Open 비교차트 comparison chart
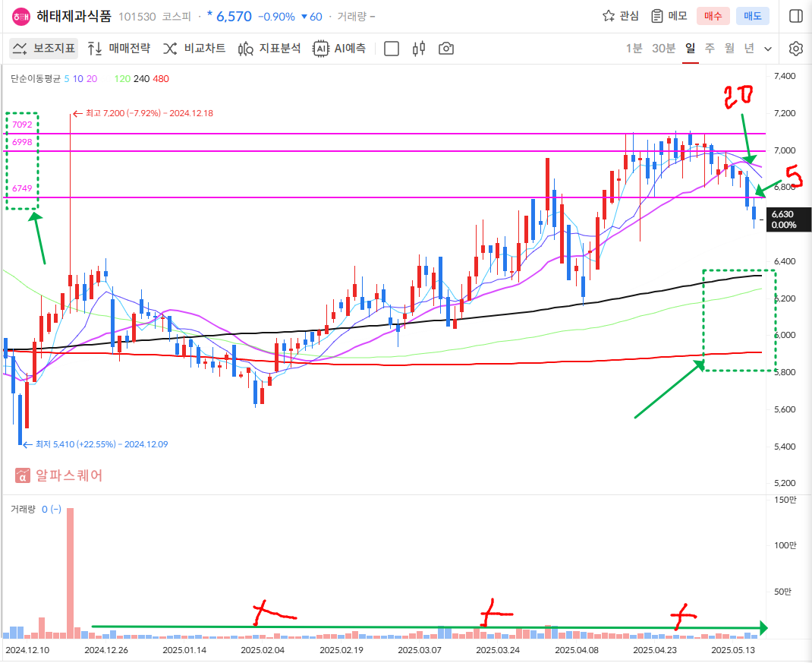 (194, 49)
